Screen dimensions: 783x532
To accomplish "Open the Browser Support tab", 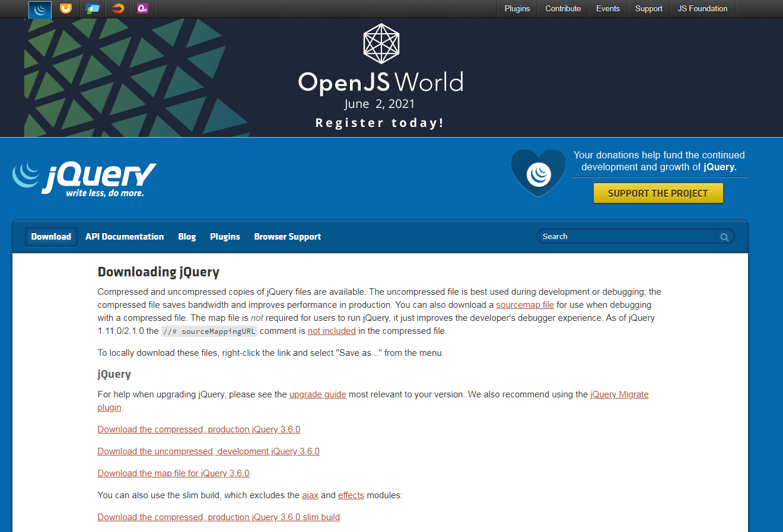I will 288,237.
